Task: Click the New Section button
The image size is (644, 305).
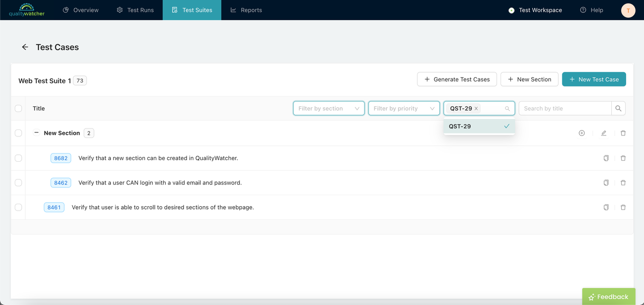Action: [530, 79]
